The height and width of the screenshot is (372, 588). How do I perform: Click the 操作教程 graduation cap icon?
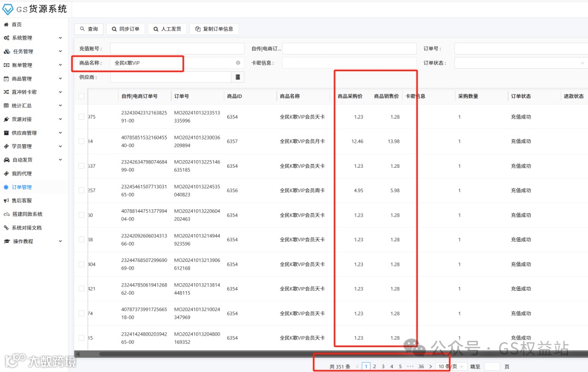click(x=7, y=241)
